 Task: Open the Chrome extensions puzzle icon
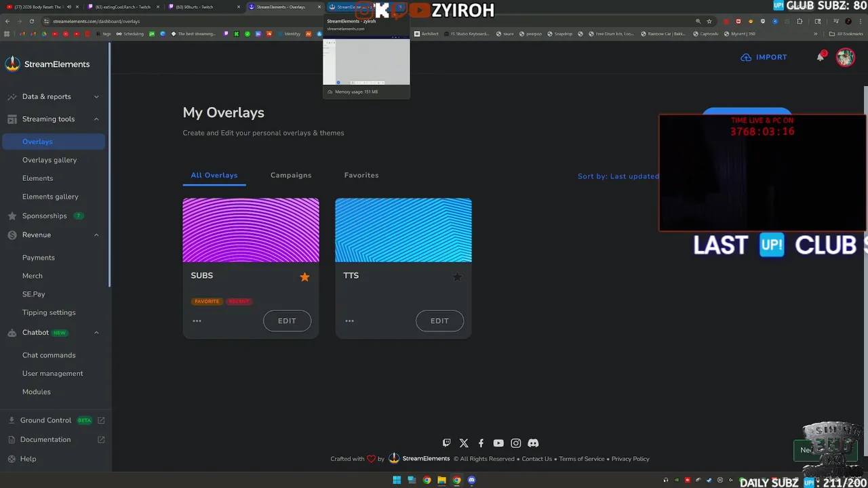[800, 21]
